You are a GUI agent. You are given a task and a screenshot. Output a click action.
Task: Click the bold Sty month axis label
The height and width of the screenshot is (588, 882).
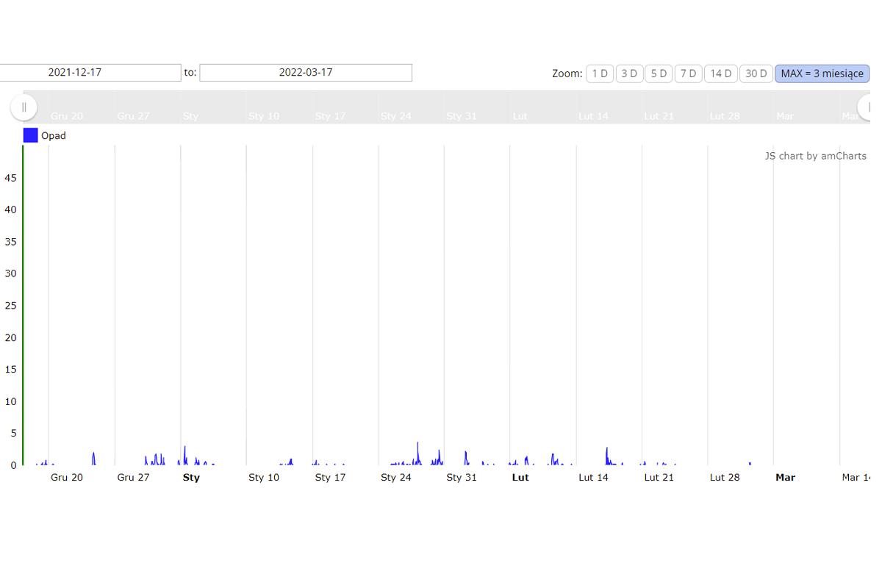[x=191, y=478]
